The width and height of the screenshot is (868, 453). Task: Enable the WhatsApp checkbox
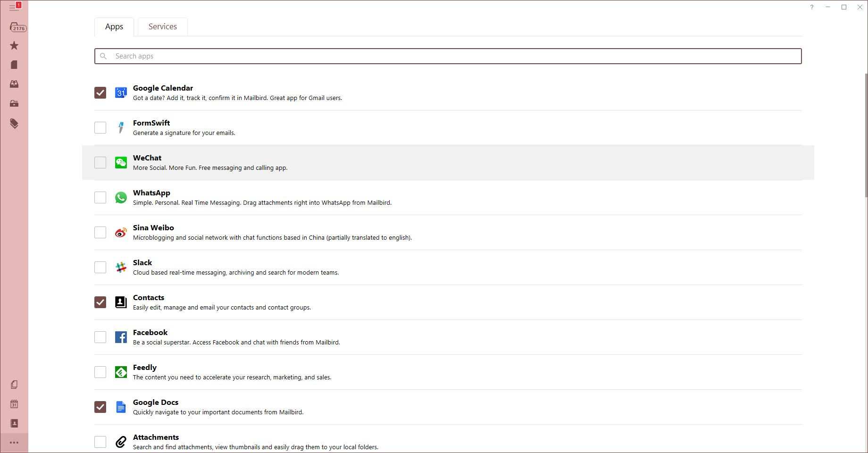(100, 197)
